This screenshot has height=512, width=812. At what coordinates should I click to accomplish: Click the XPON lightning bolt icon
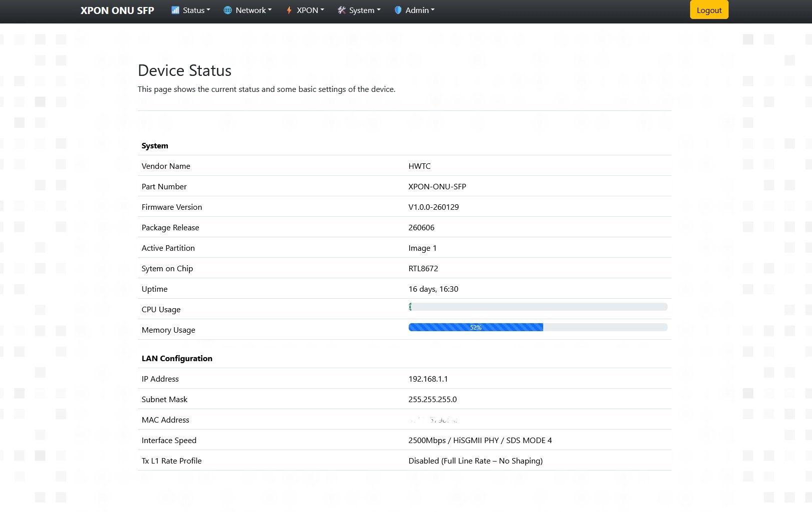coord(289,10)
